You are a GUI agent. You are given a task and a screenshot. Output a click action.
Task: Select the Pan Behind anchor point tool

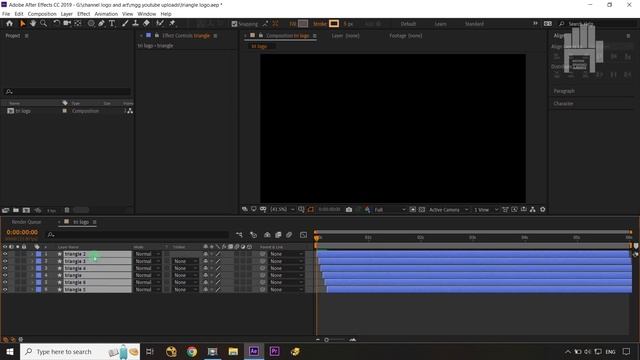[78, 24]
